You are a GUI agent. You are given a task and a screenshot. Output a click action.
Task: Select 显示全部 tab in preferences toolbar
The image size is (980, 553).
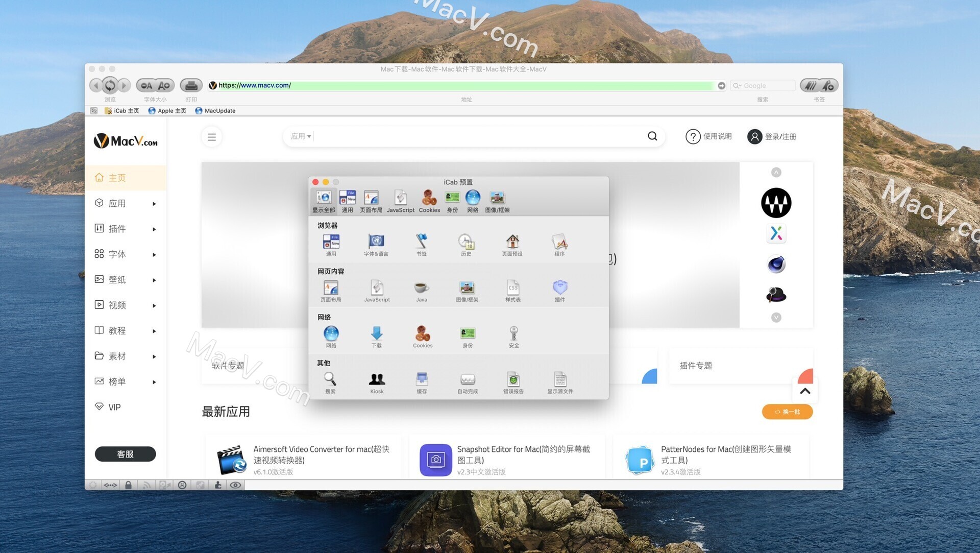click(324, 201)
